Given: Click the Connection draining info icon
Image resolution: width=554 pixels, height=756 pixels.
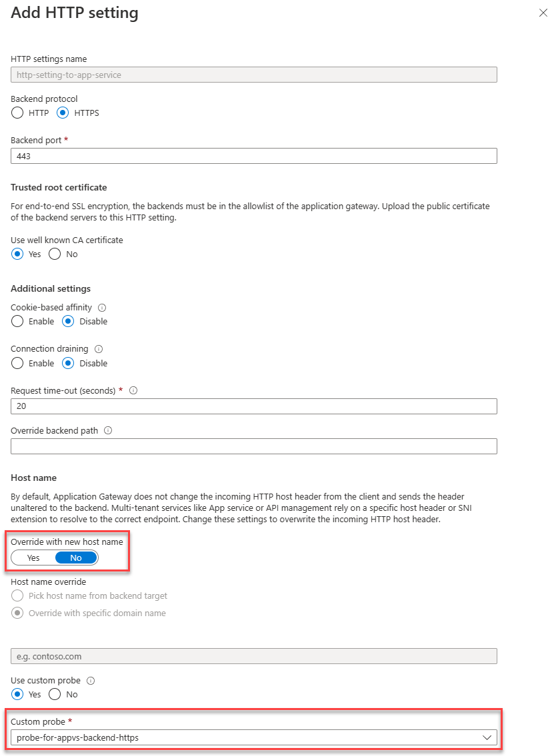Looking at the screenshot, I should (98, 348).
